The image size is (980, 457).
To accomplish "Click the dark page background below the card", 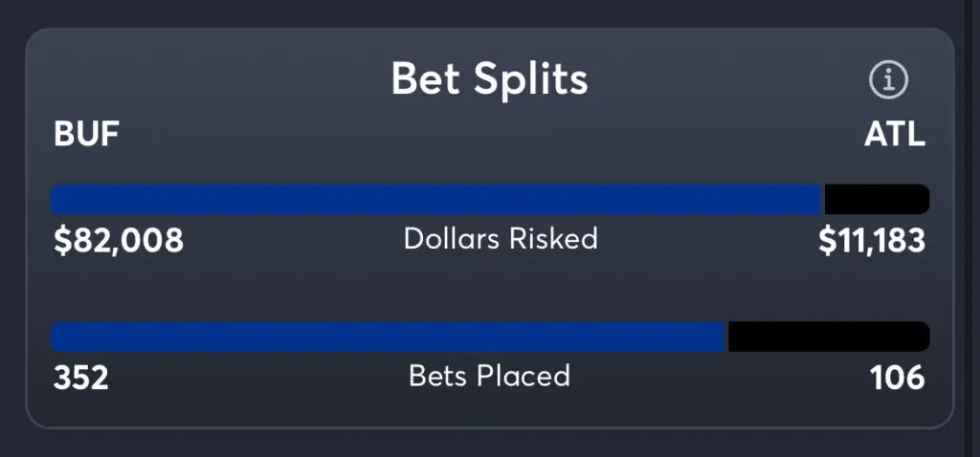I will [489, 443].
